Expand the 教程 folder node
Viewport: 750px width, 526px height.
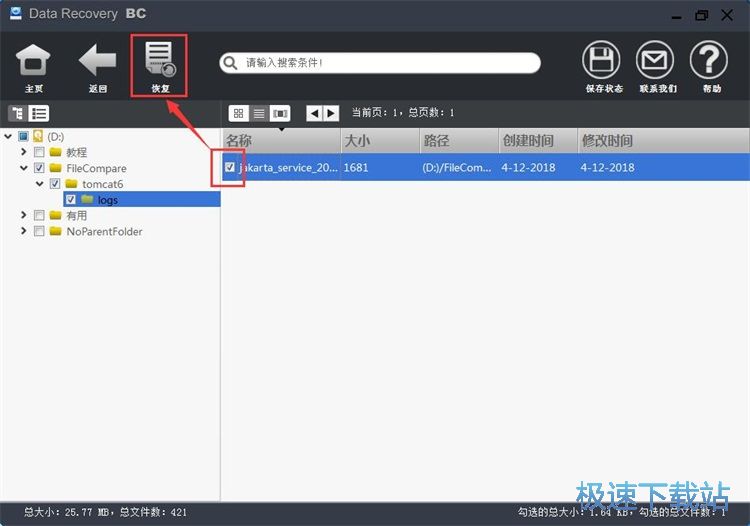pos(24,152)
